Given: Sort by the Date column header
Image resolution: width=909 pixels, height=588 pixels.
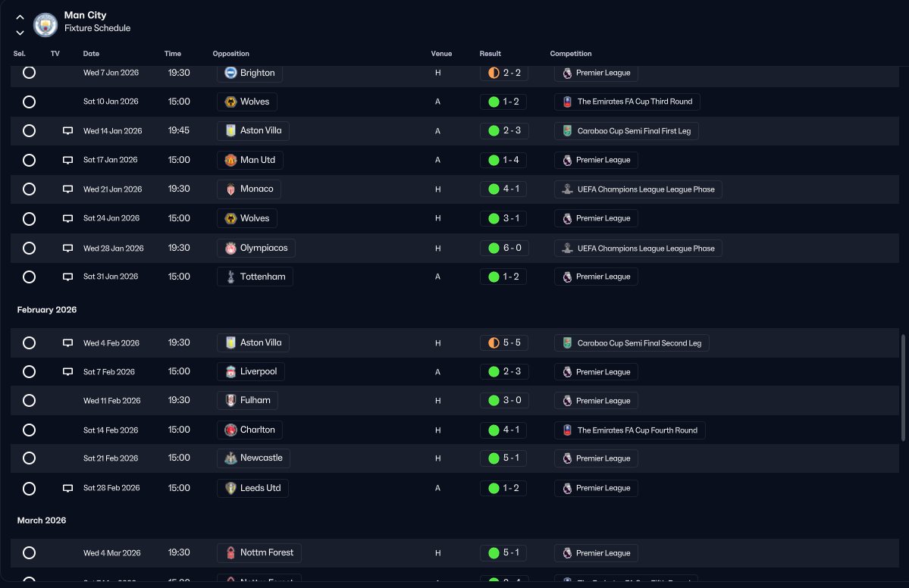Looking at the screenshot, I should pos(91,53).
